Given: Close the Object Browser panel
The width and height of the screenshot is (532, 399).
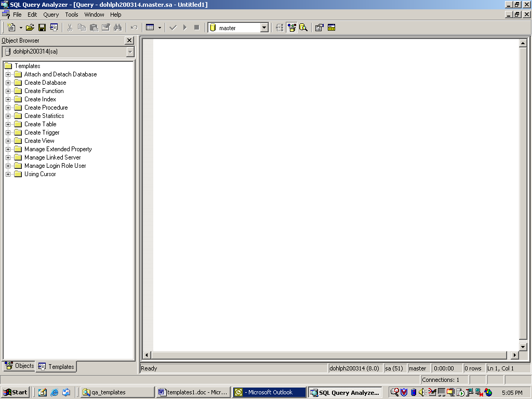Looking at the screenshot, I should click(x=129, y=41).
